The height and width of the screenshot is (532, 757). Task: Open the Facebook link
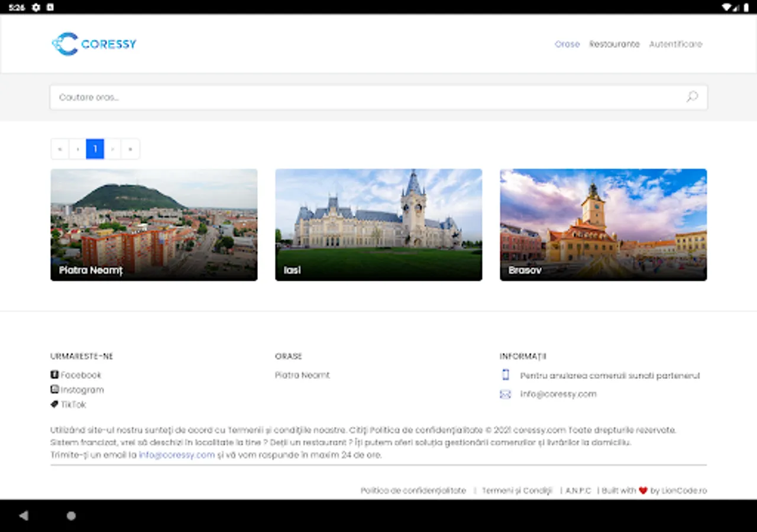[81, 375]
